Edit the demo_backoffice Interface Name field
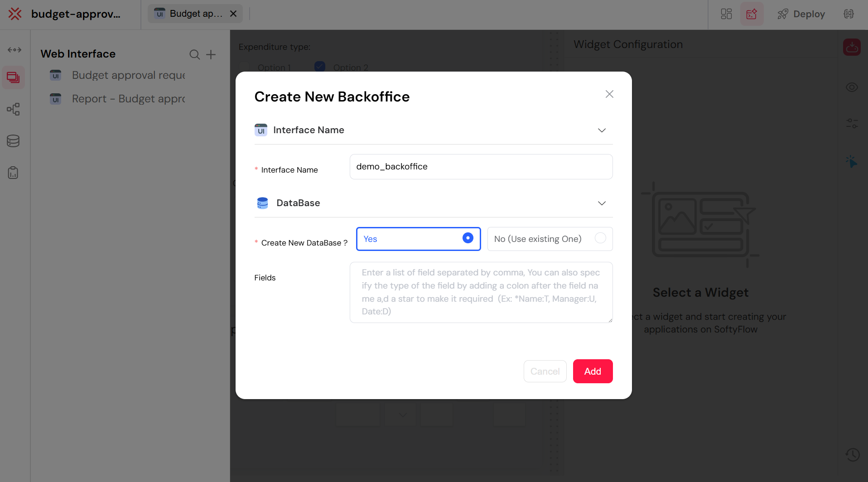The width and height of the screenshot is (868, 482). pyautogui.click(x=481, y=167)
